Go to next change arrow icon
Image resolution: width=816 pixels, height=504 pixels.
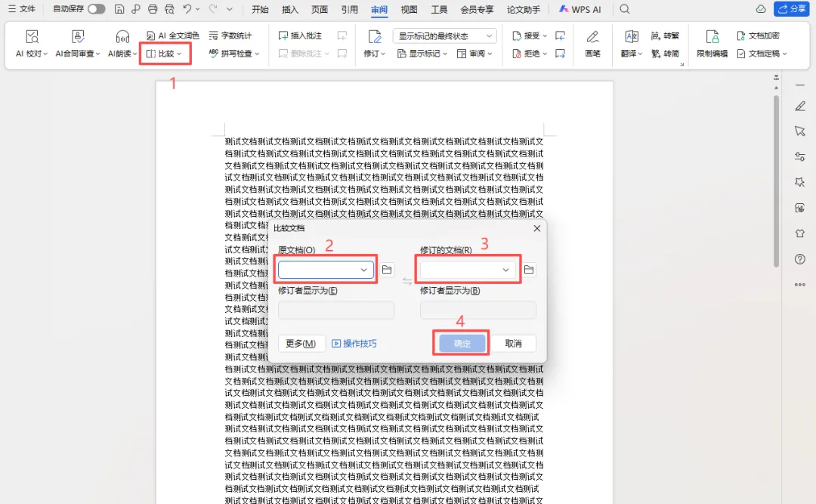click(560, 53)
